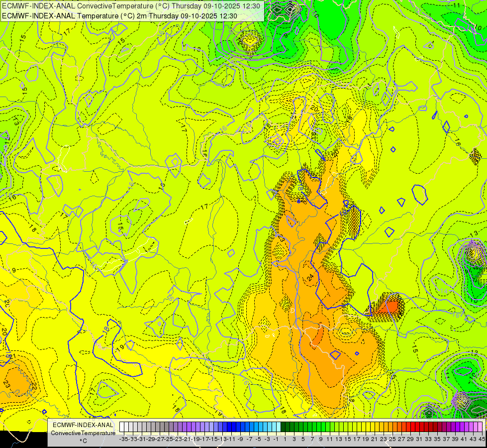Click the 43 tick label in colorbar scale
The height and width of the screenshot is (448, 487).
(x=473, y=439)
